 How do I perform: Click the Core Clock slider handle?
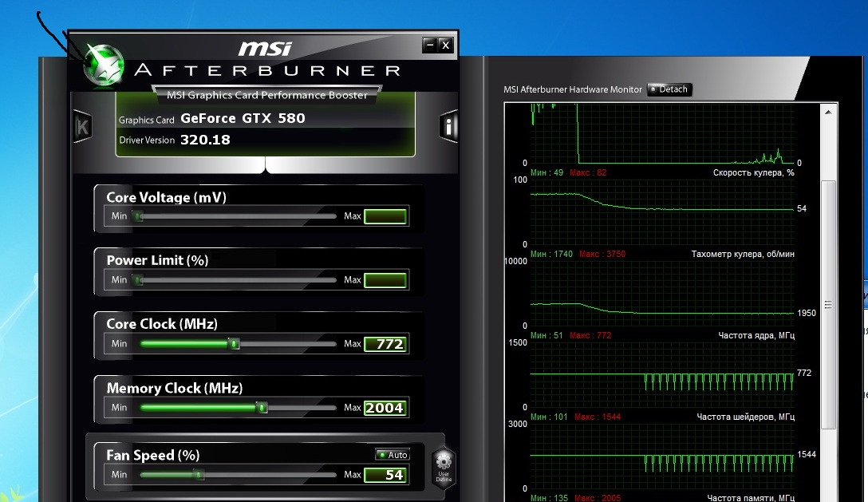(235, 344)
